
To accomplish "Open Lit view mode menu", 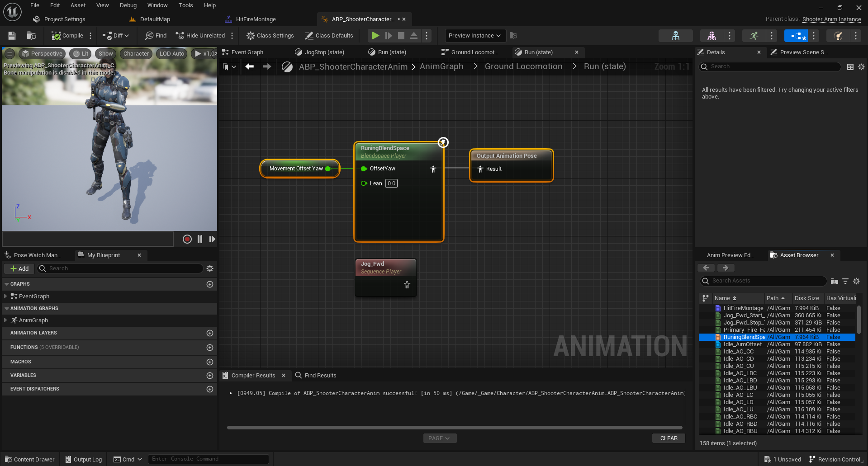I will 81,54.
